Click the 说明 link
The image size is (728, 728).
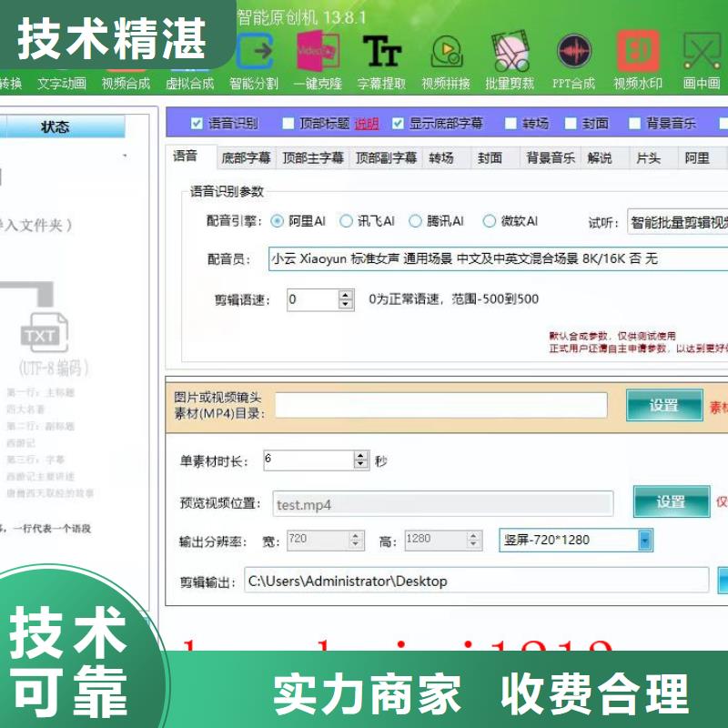(366, 124)
